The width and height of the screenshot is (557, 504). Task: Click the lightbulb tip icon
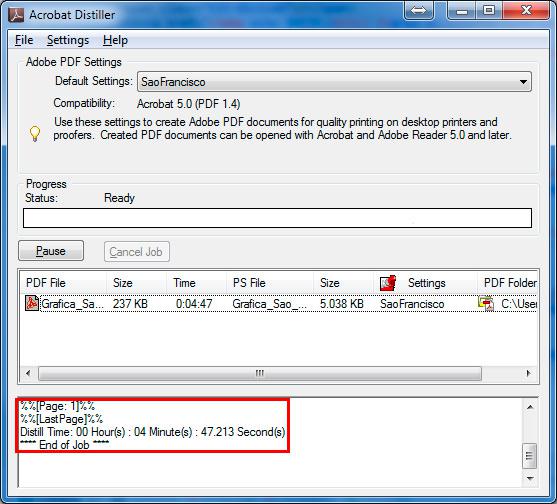(35, 134)
